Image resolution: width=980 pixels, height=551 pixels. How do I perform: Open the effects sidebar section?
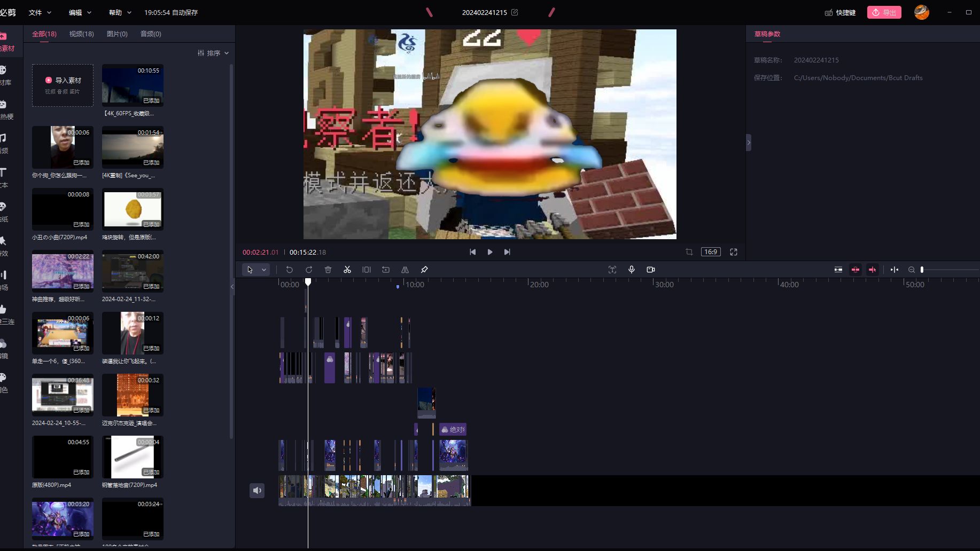(x=4, y=246)
